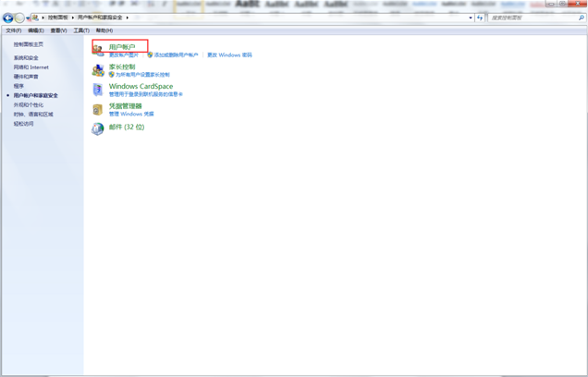Click the 添加或删除用户帐户 link
The image size is (588, 377).
click(x=176, y=55)
